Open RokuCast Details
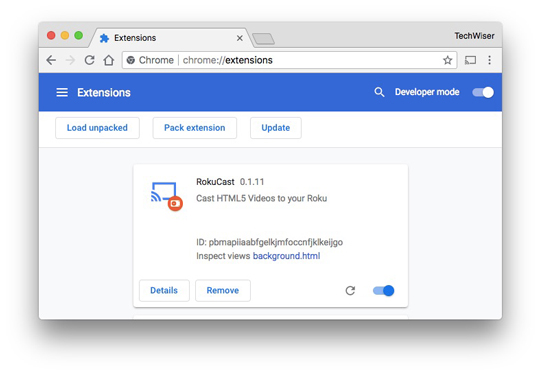Screen dimensions: 540x374 point(164,290)
